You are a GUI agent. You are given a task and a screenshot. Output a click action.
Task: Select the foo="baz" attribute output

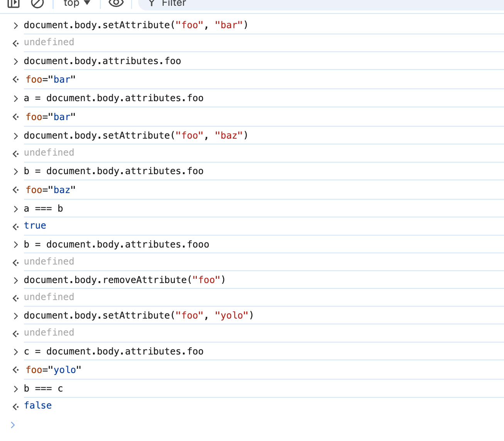51,190
